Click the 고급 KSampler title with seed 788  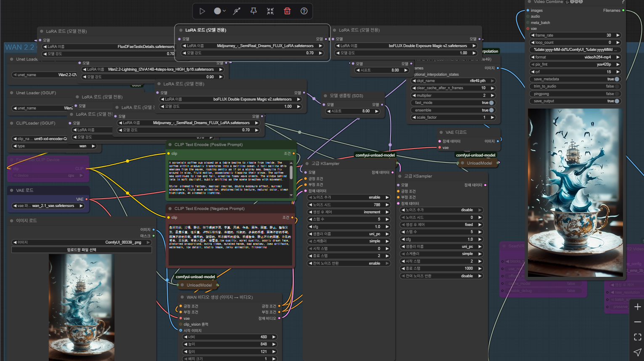325,164
